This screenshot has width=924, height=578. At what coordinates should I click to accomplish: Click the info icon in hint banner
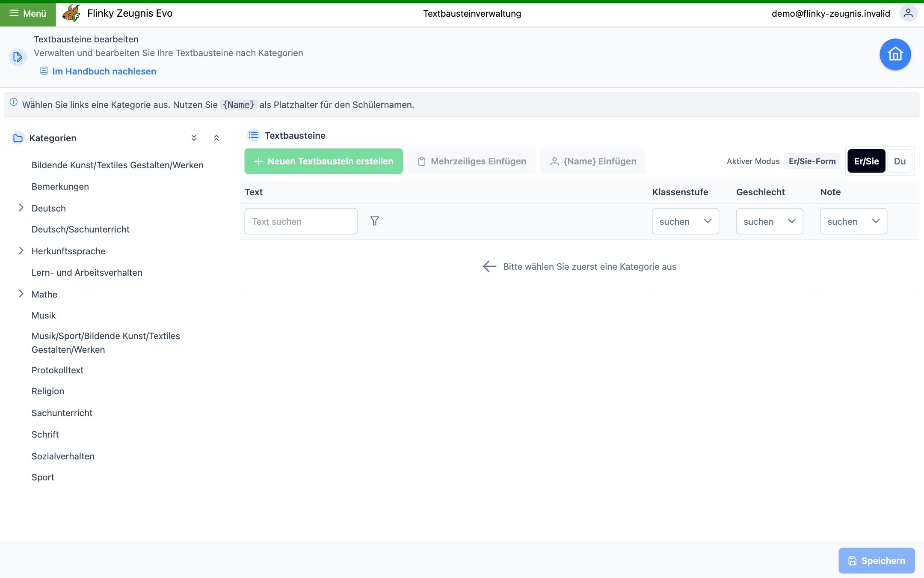pyautogui.click(x=14, y=102)
